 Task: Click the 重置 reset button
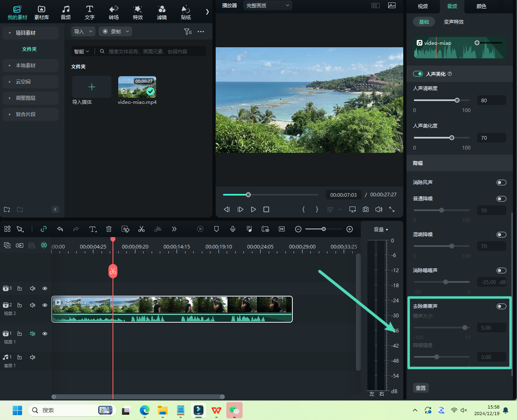[x=421, y=388]
